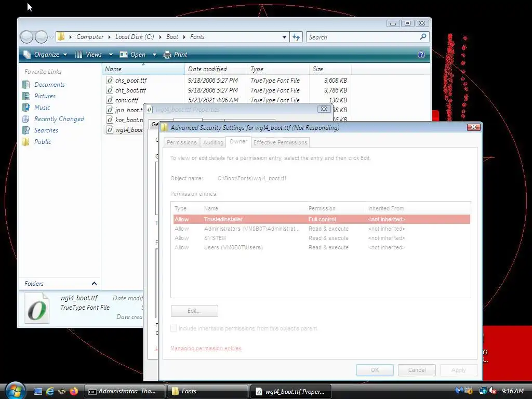Click Open in Explorer toolbar
This screenshot has height=399, width=532.
[x=132, y=54]
